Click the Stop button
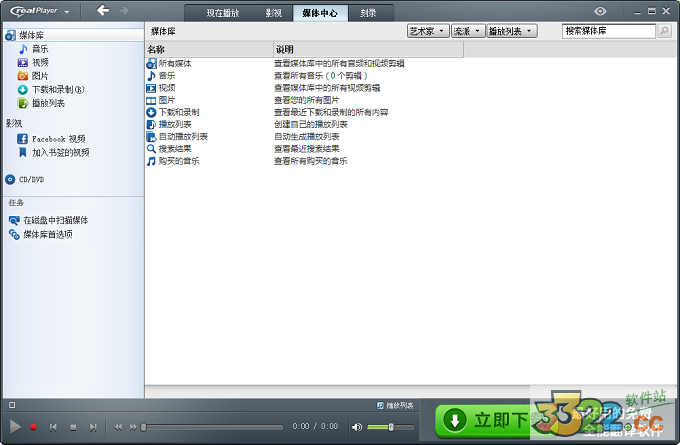 73,428
